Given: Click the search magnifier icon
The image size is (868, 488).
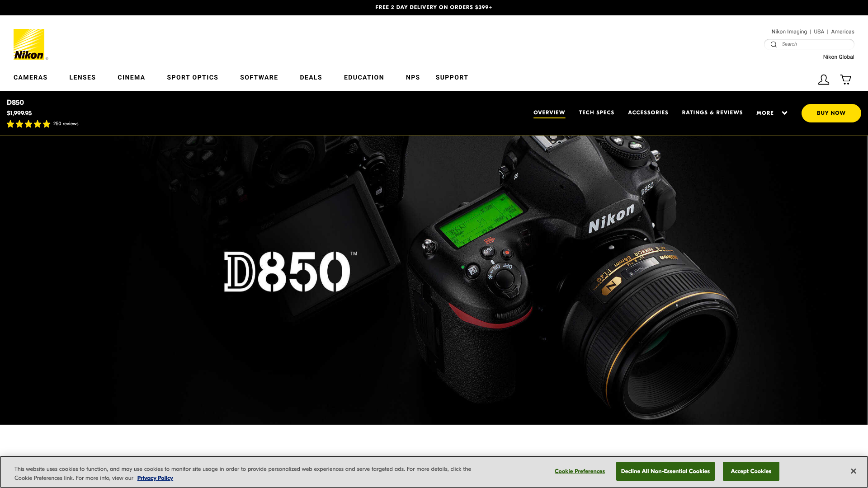Looking at the screenshot, I should tap(774, 44).
